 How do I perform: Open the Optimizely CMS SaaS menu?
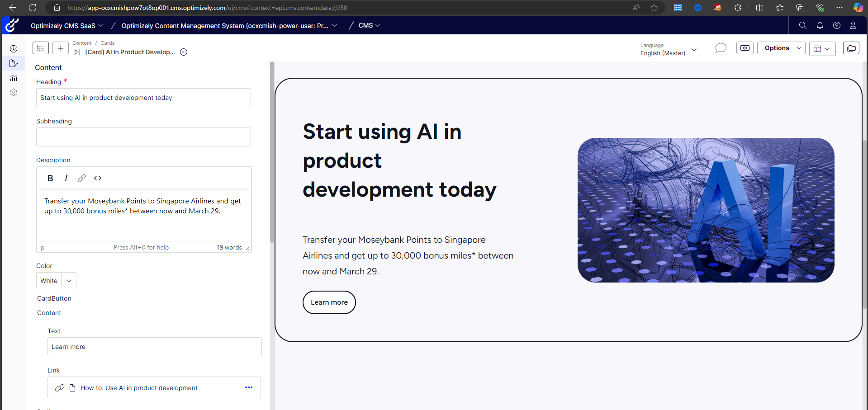pyautogui.click(x=67, y=26)
